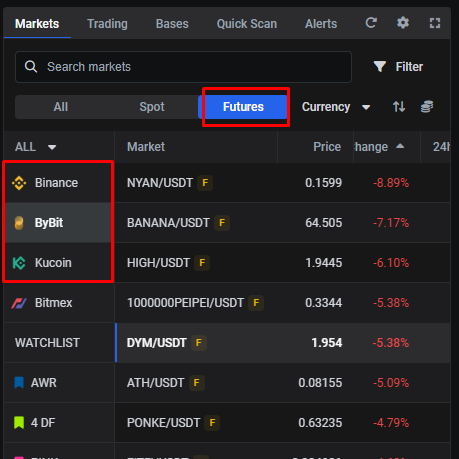This screenshot has height=459, width=459.
Task: Select the NYAN/USDT market row
Action: coord(283,183)
